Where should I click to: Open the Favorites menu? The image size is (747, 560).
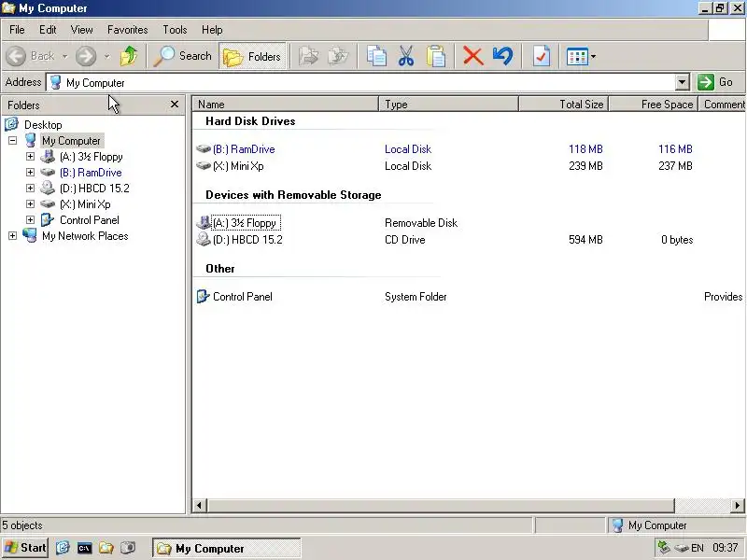pyautogui.click(x=127, y=30)
